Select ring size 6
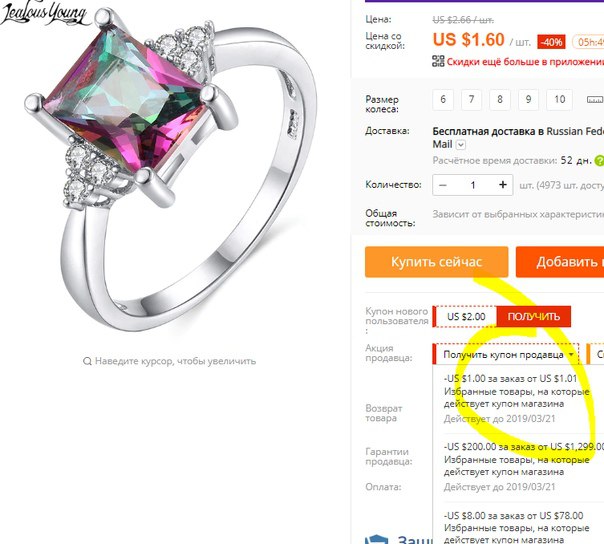The height and width of the screenshot is (544, 604). tap(443, 100)
